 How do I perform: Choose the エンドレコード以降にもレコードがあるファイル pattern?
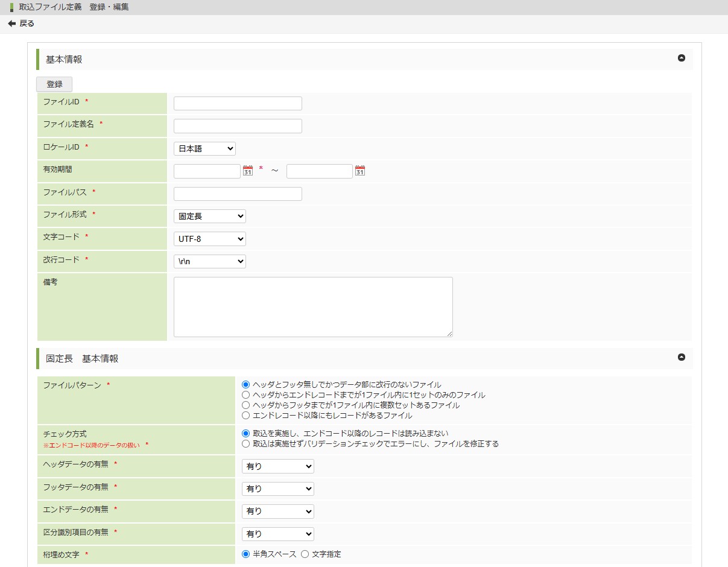245,416
